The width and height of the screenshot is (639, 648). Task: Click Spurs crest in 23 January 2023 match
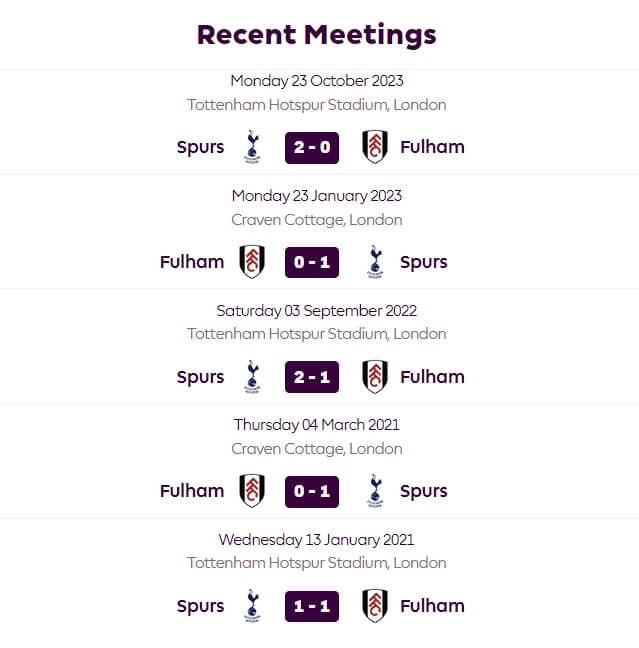[375, 262]
